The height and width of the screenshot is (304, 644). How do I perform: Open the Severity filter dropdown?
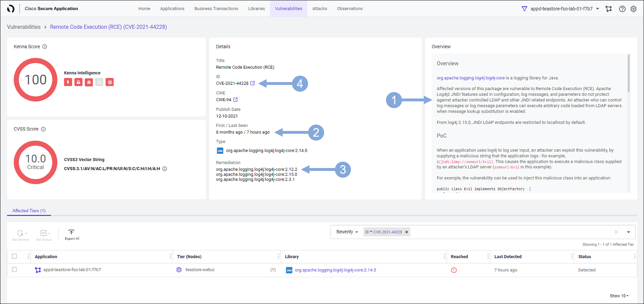coord(347,232)
